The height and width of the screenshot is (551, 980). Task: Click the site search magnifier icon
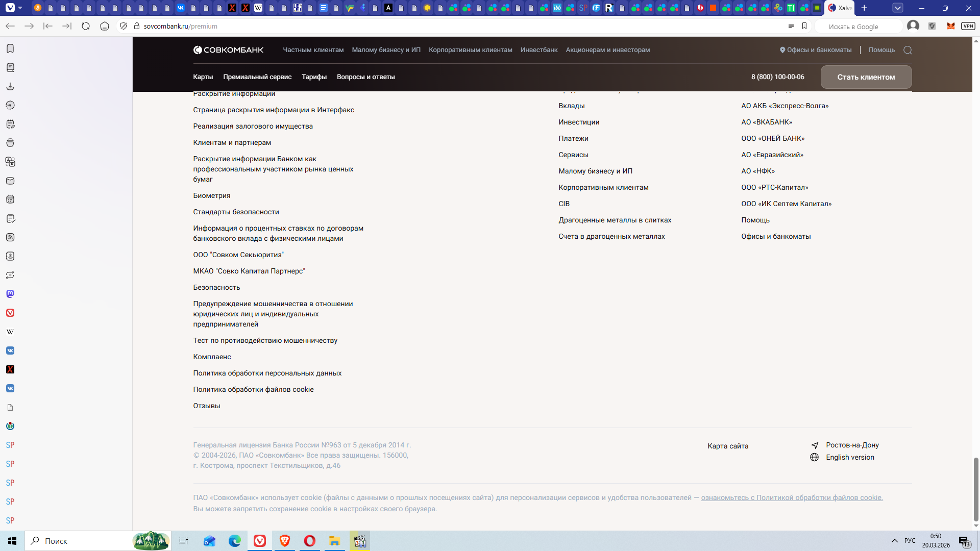(x=908, y=50)
